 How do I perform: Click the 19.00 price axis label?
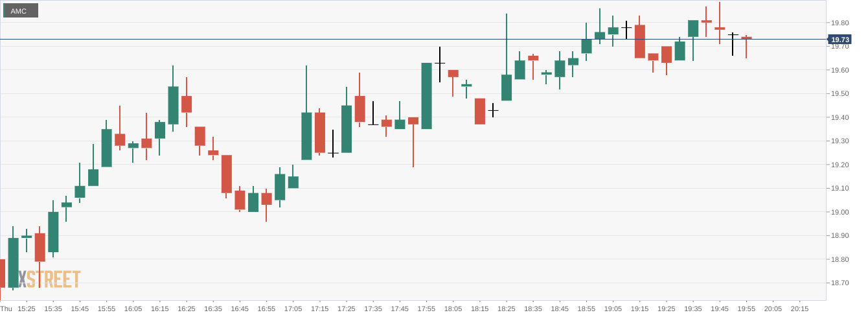pos(839,212)
